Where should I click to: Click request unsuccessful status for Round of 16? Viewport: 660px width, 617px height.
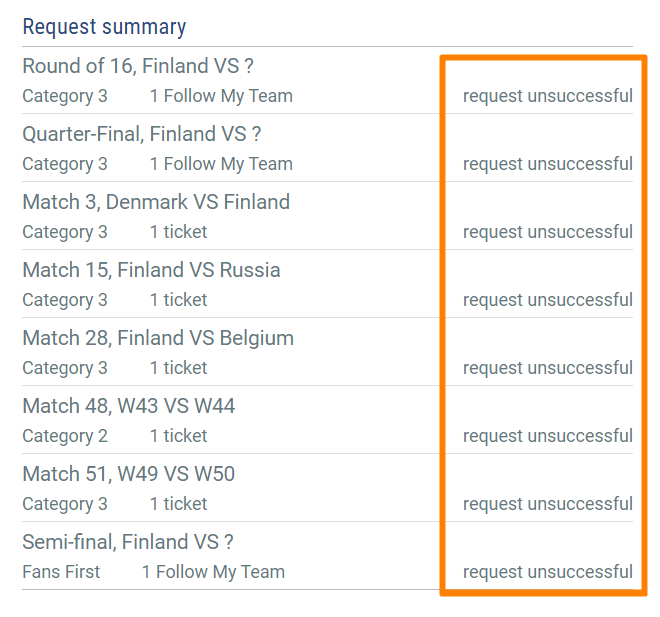548,96
